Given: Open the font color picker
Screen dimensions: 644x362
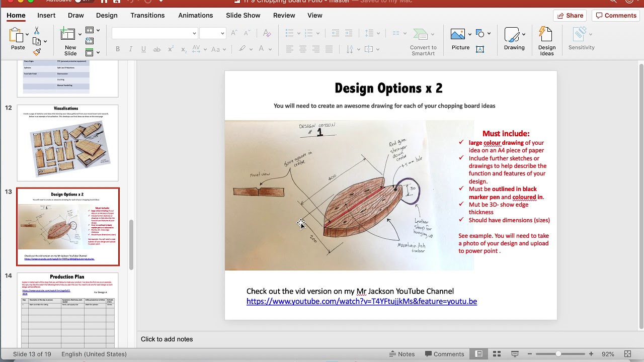Looking at the screenshot, I should (x=261, y=49).
